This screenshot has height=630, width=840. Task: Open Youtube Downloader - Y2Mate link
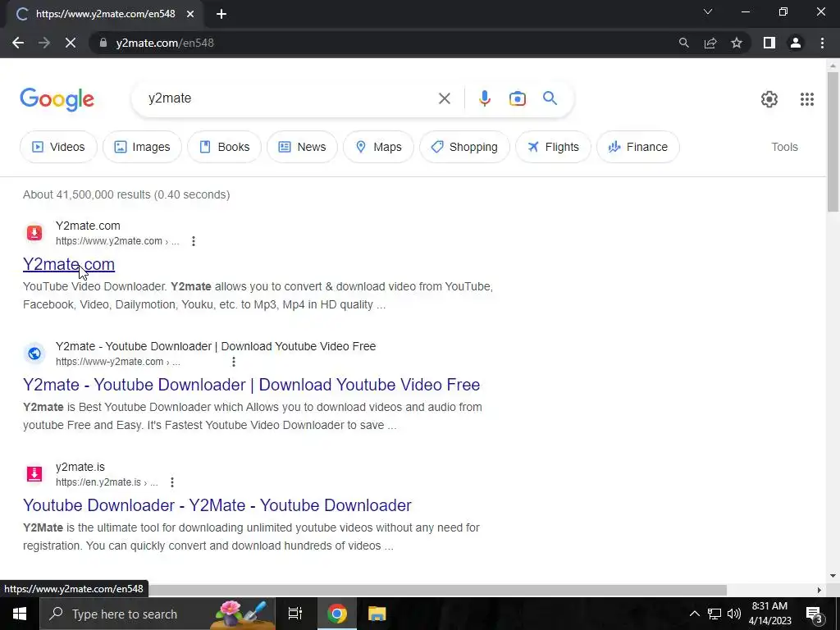(x=217, y=505)
